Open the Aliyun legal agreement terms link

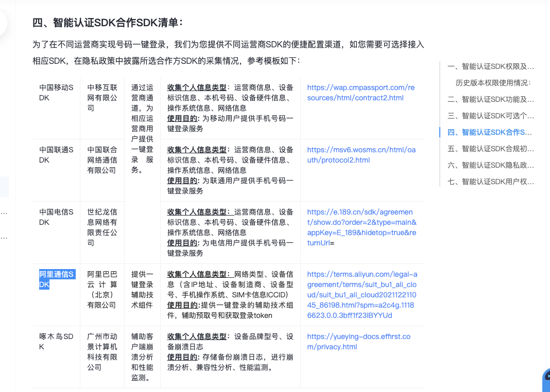point(362,295)
